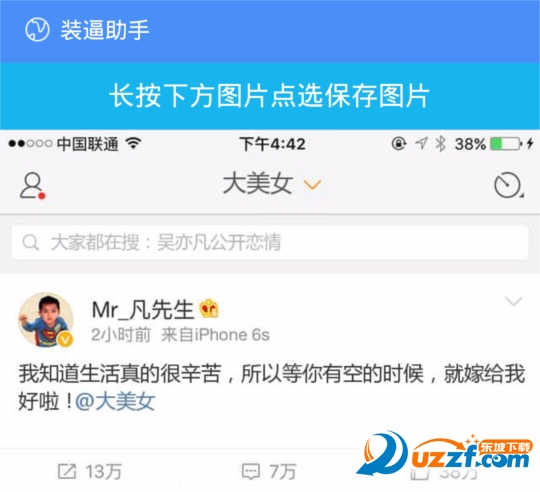Tap the Wi-Fi status icon
The height and width of the screenshot is (492, 540).
tap(134, 143)
